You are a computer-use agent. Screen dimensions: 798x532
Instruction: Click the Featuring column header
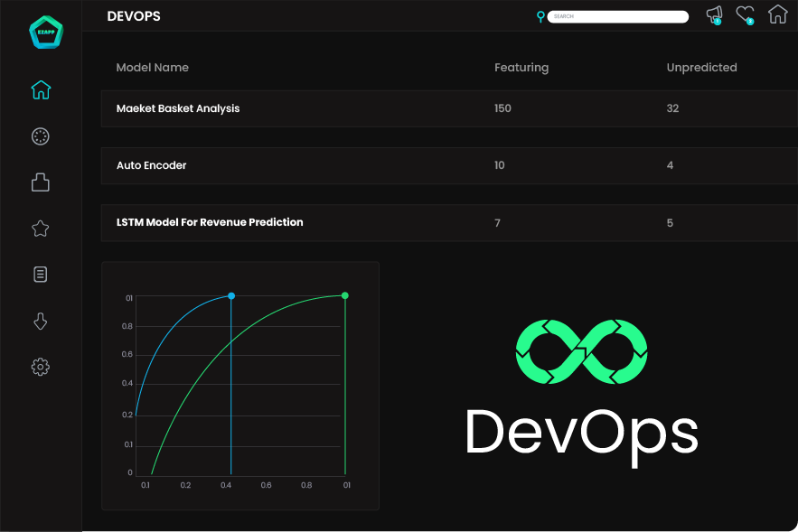tap(521, 68)
